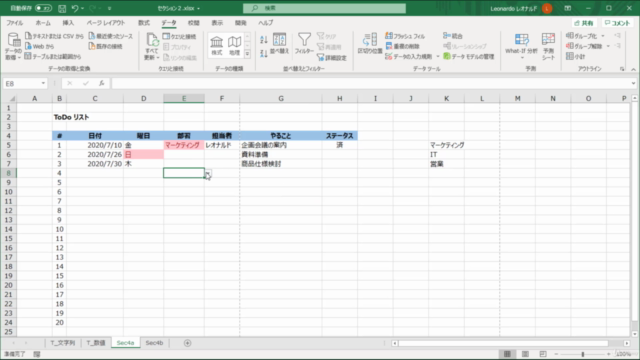Select the Geography data type
This screenshot has width=640, height=360.
coord(234,45)
